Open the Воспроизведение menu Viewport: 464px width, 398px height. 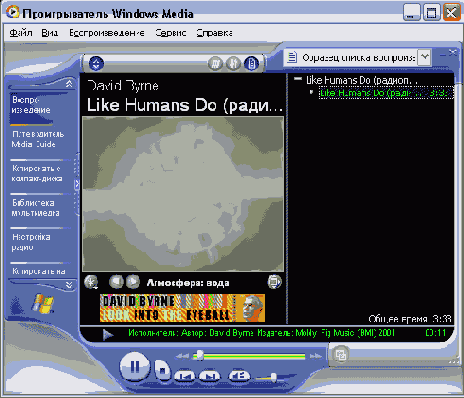coord(107,33)
